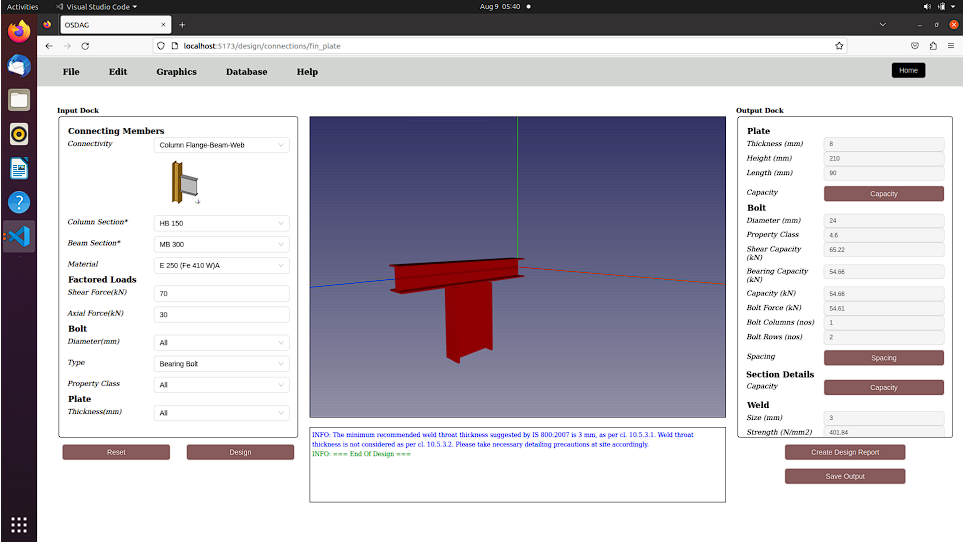Expand Bolt Property Class dropdown
The width and height of the screenshot is (963, 544).
(x=221, y=385)
